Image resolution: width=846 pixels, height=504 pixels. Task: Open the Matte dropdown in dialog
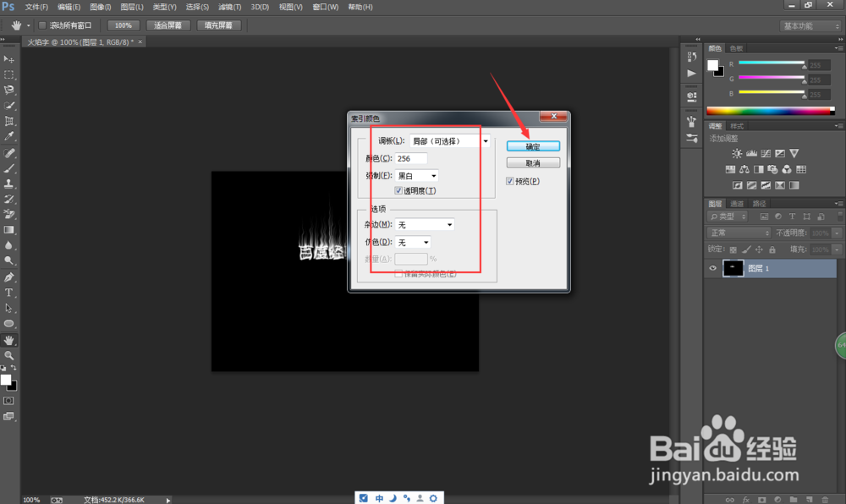(425, 225)
